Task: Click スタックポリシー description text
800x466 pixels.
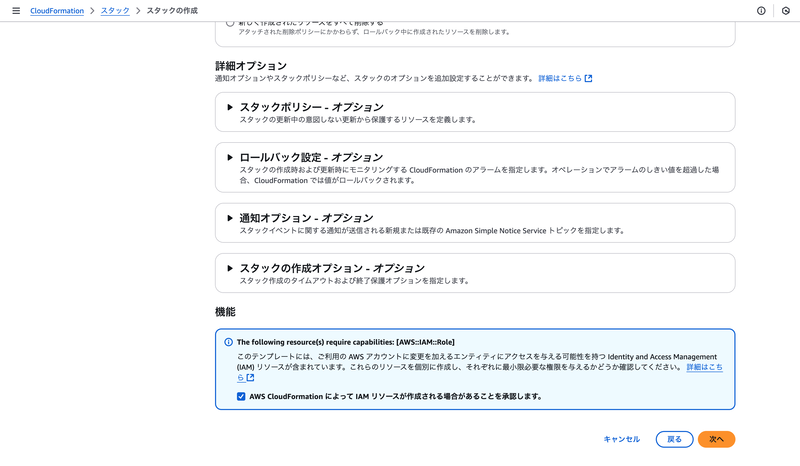Action: [358, 119]
